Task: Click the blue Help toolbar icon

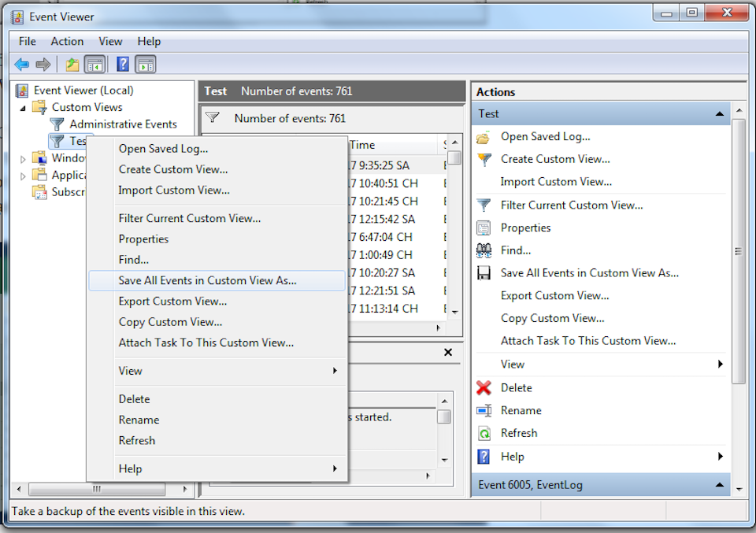Action: tap(123, 64)
